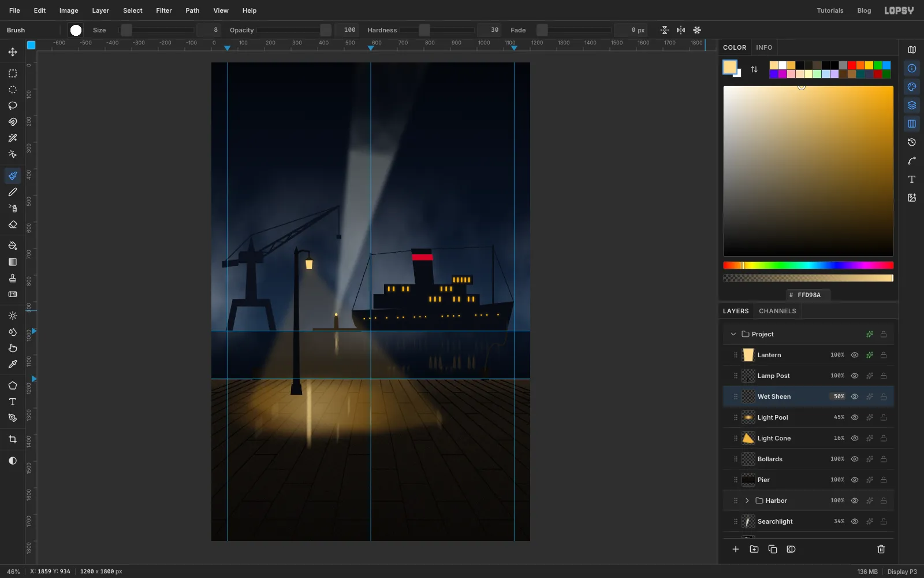This screenshot has height=578, width=924.
Task: Collapse the Project group
Action: point(733,334)
